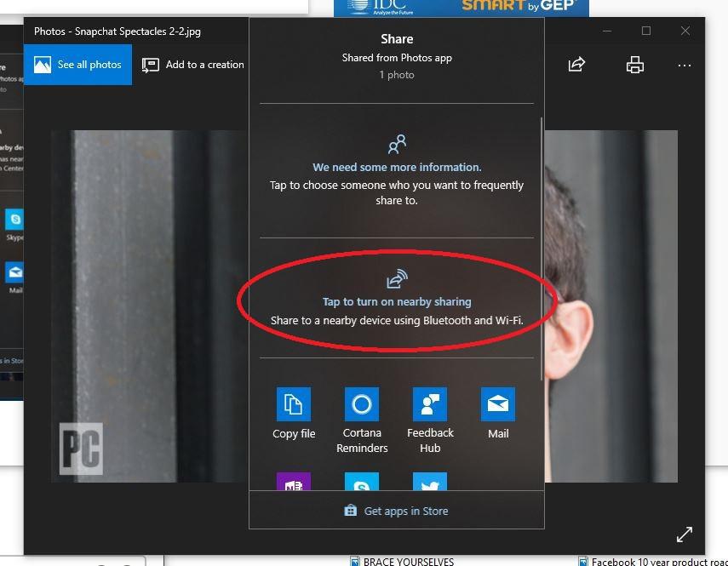Turn on nearby sharing
Viewport: 728px width, 566px height.
(396, 301)
